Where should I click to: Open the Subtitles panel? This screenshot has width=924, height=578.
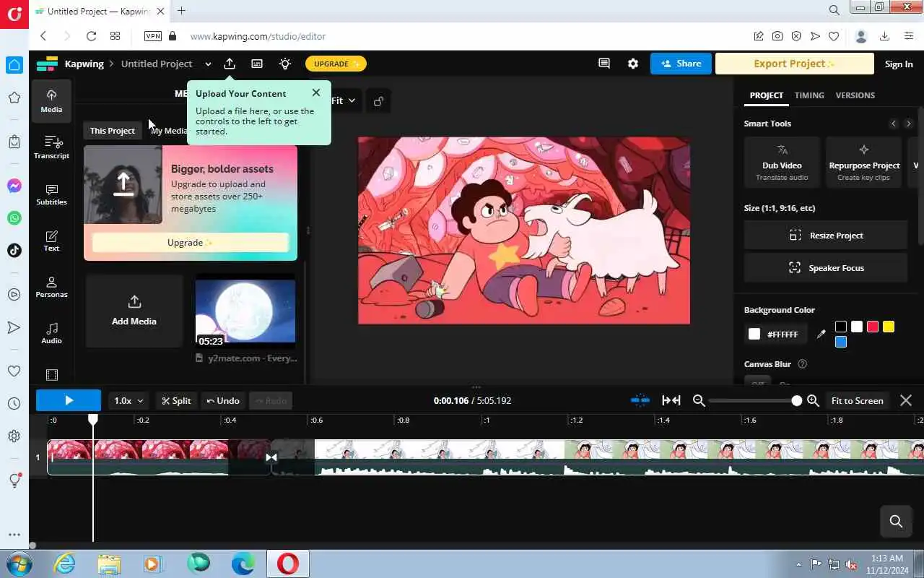pyautogui.click(x=51, y=194)
